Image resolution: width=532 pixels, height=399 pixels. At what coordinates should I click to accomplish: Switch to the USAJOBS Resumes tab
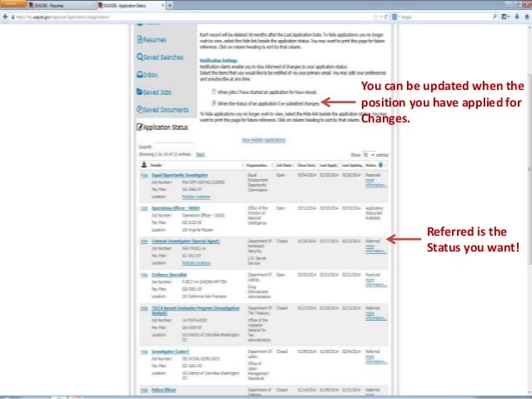pyautogui.click(x=61, y=6)
